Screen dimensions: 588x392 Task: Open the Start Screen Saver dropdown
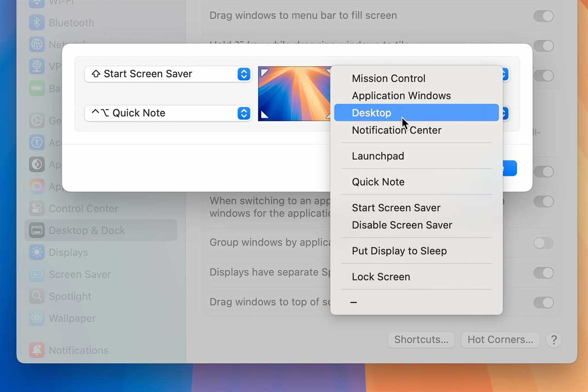tap(168, 74)
